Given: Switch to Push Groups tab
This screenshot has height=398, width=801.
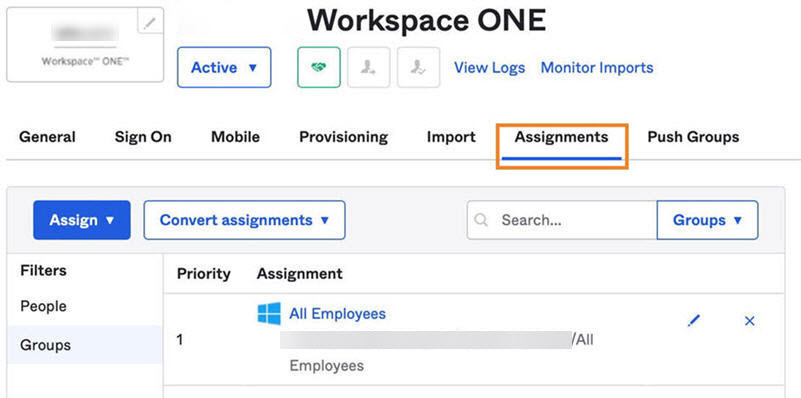Looking at the screenshot, I should pyautogui.click(x=693, y=137).
